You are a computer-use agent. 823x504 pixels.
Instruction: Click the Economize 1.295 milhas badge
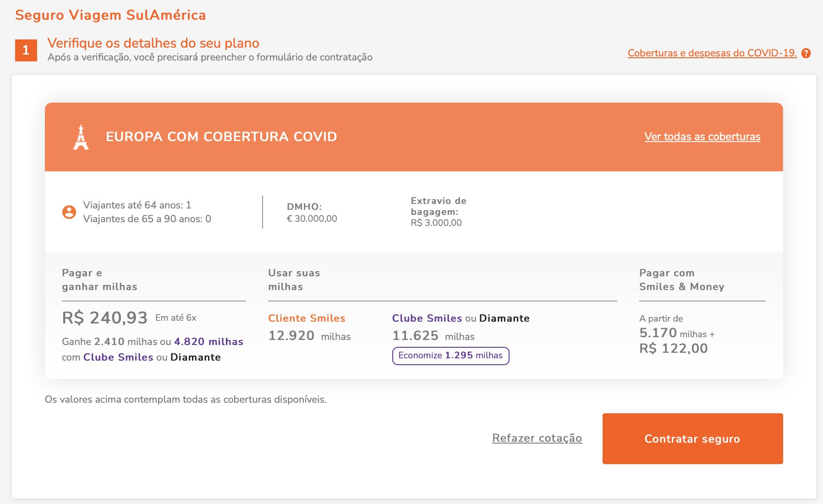click(450, 356)
